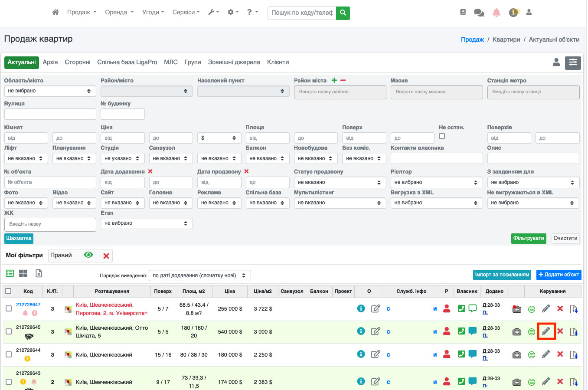588x390 pixels.
Task: Click the Додати об'єкт button
Action: (x=559, y=275)
